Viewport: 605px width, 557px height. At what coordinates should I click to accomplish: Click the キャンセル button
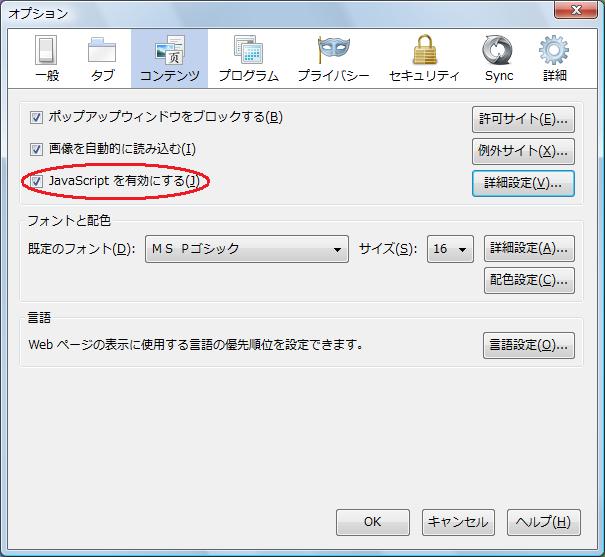click(x=458, y=522)
